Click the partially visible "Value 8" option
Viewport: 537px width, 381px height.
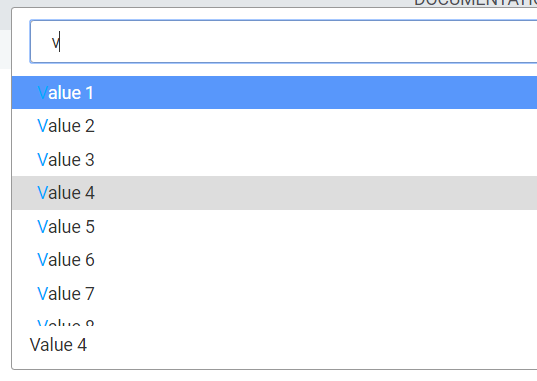coord(274,318)
